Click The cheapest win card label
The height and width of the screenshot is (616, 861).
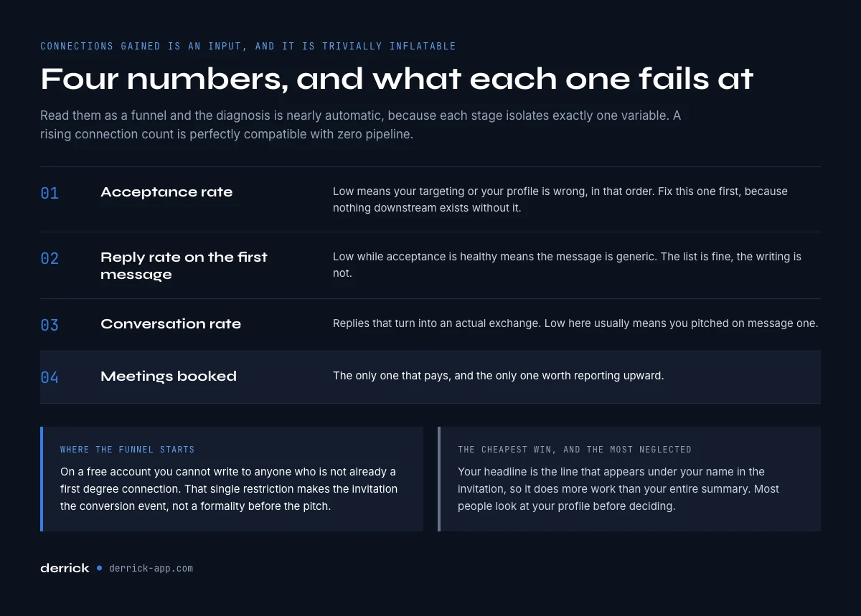tap(575, 450)
